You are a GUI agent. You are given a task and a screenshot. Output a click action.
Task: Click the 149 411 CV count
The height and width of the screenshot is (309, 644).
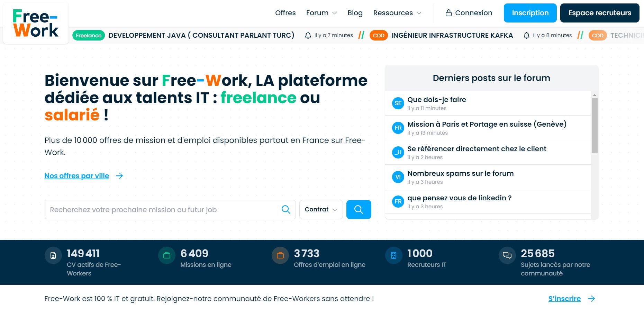tap(83, 253)
